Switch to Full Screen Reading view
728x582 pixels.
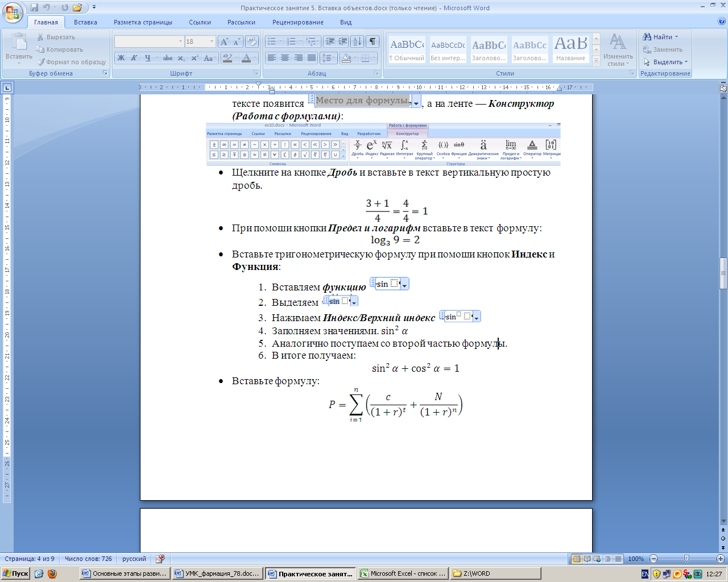(x=587, y=559)
